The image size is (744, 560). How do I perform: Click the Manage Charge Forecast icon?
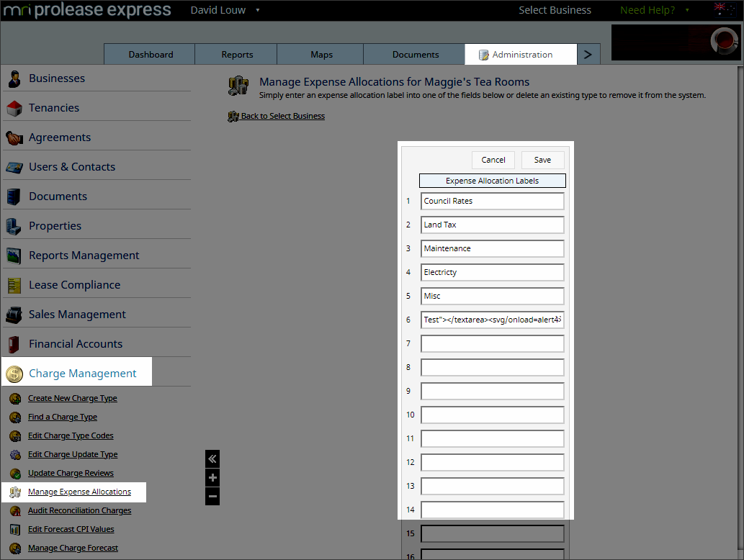coord(15,548)
